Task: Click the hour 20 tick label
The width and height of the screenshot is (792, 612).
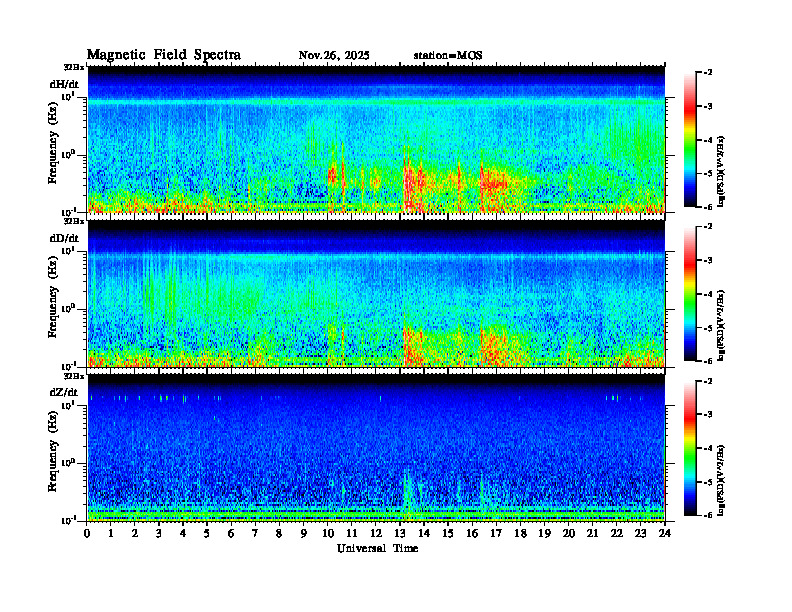Action: pos(569,534)
